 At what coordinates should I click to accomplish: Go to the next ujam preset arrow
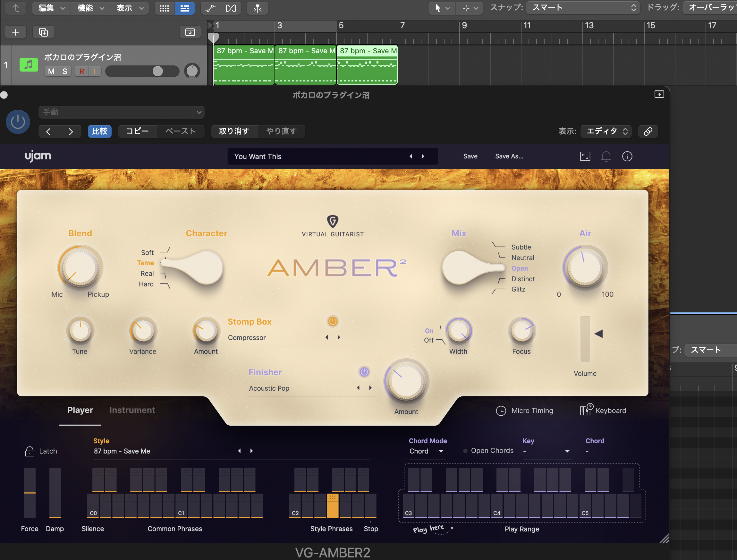423,156
